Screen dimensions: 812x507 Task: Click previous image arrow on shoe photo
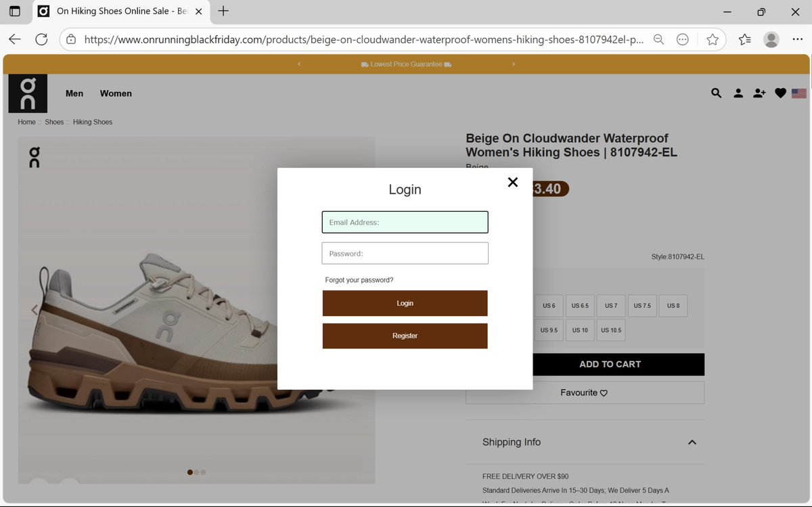(x=35, y=310)
